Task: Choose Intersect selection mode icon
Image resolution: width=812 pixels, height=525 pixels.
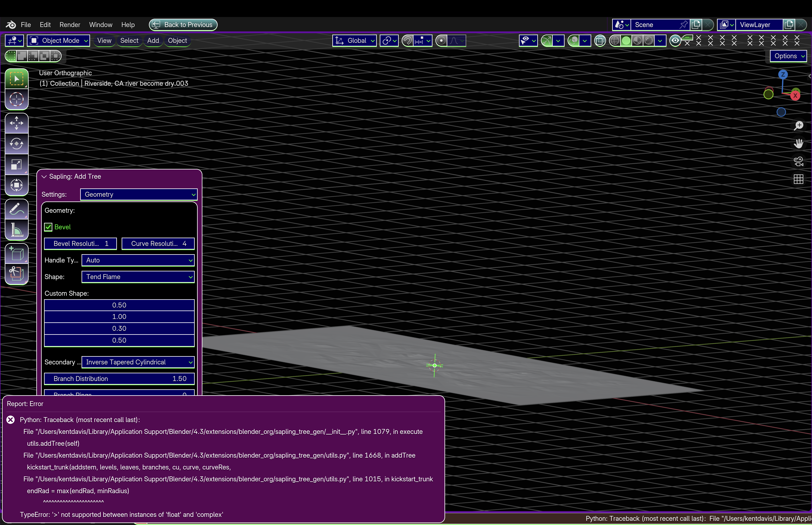Action: (55, 56)
